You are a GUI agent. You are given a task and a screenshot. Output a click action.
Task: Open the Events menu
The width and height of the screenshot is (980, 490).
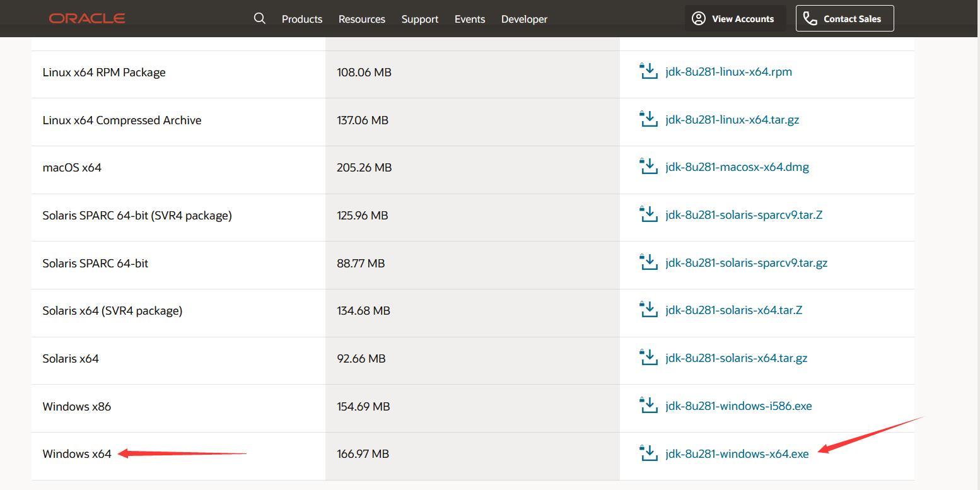470,19
